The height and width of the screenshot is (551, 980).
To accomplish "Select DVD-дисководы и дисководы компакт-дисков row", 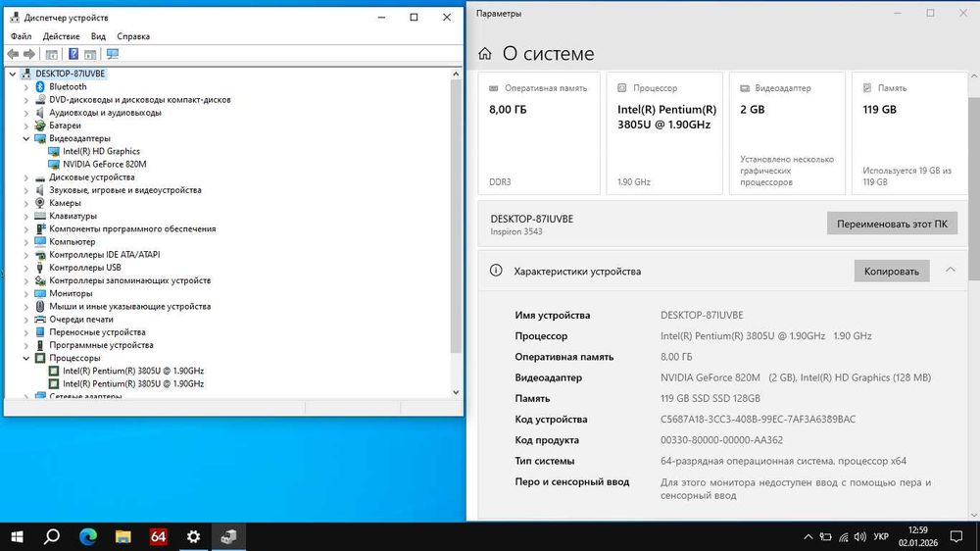I will tap(140, 100).
